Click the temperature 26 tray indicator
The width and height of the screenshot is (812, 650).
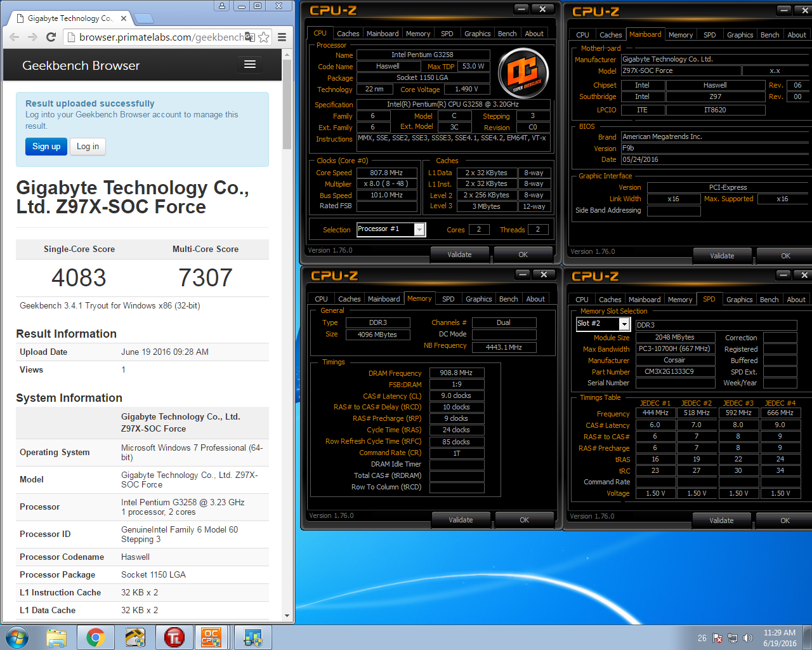coord(702,638)
